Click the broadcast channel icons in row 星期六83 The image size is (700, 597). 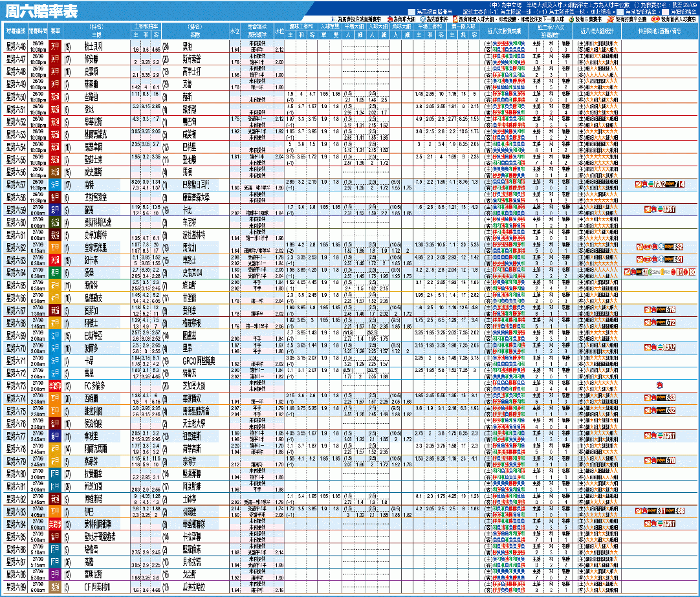pyautogui.click(x=660, y=511)
